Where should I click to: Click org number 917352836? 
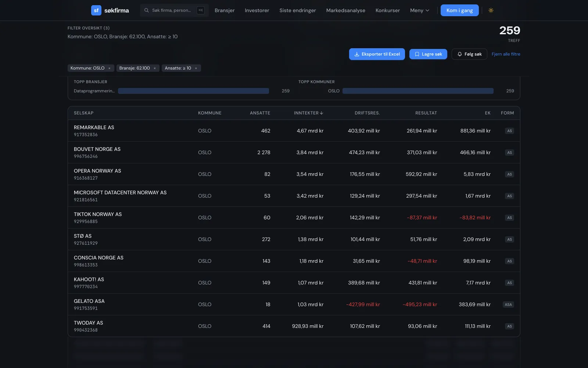[x=86, y=135]
